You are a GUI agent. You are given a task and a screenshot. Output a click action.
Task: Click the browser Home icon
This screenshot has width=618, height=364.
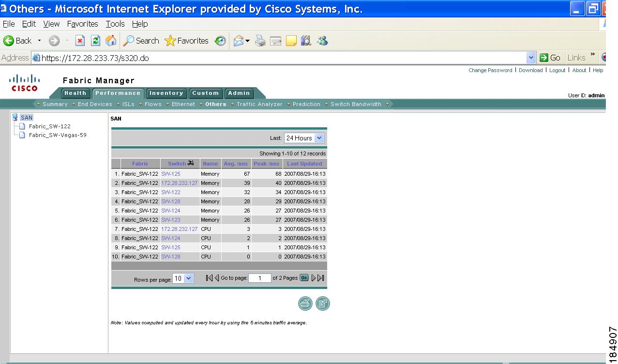pyautogui.click(x=111, y=41)
